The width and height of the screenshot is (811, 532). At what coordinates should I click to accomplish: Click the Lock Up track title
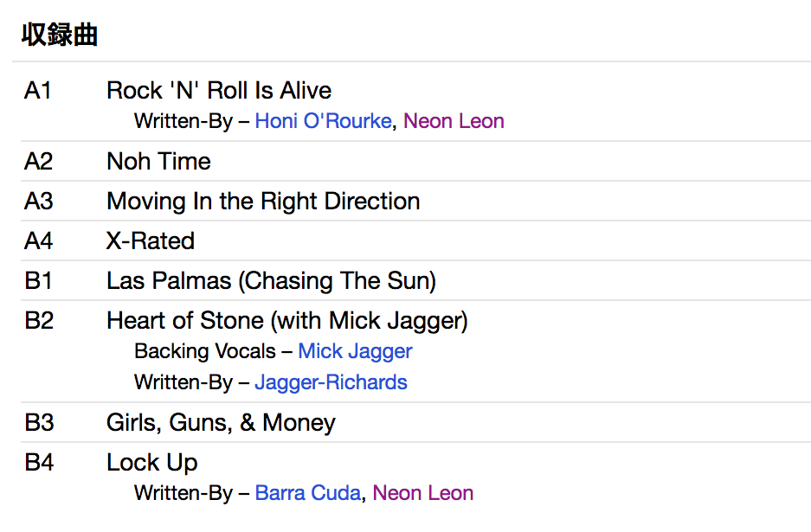[x=152, y=463]
